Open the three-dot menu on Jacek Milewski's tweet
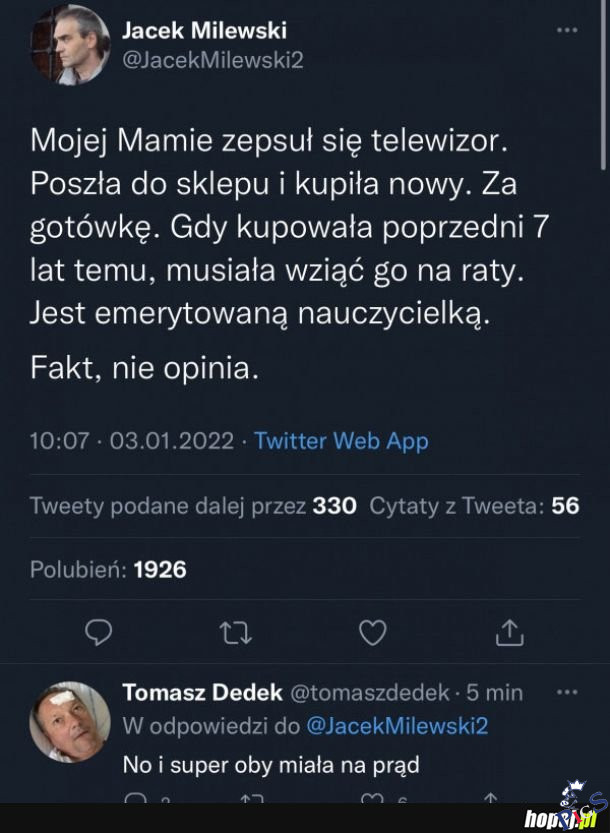 pyautogui.click(x=567, y=31)
